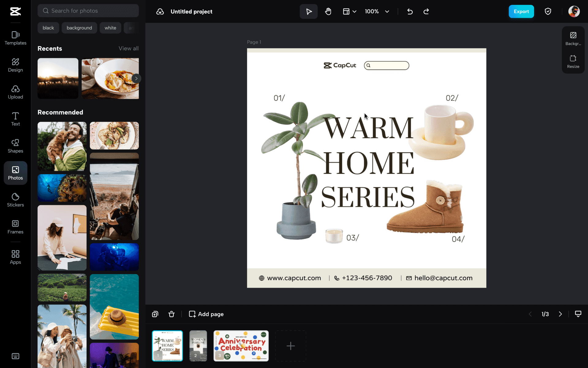Open the View all recents link
This screenshot has width=588, height=368.
129,48
